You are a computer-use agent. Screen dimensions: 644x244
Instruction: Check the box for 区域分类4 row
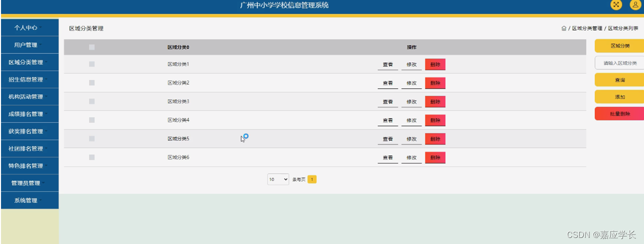[92, 120]
